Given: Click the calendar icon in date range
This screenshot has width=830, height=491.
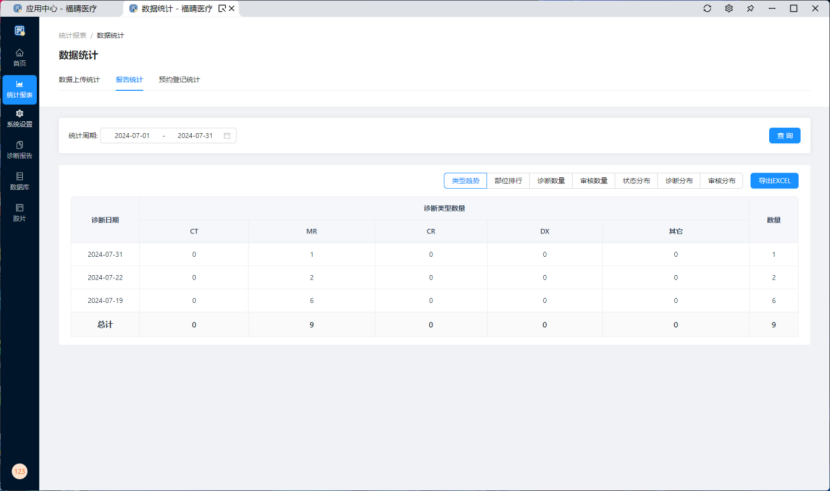Looking at the screenshot, I should click(227, 135).
